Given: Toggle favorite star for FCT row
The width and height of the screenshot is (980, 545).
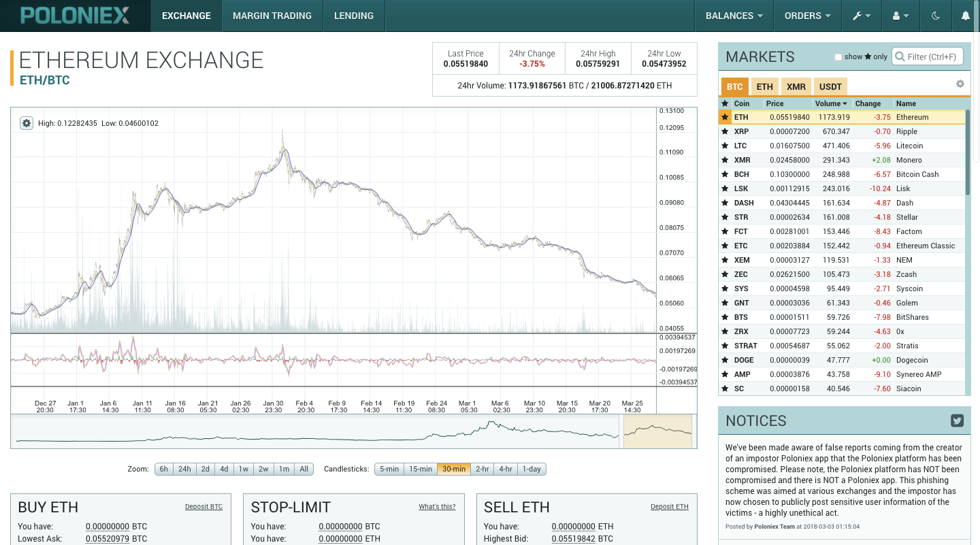Looking at the screenshot, I should pyautogui.click(x=725, y=231).
